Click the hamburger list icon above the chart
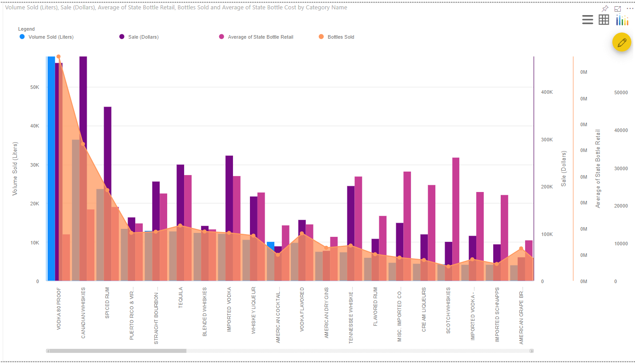Screen dimensions: 635x364 pos(587,20)
